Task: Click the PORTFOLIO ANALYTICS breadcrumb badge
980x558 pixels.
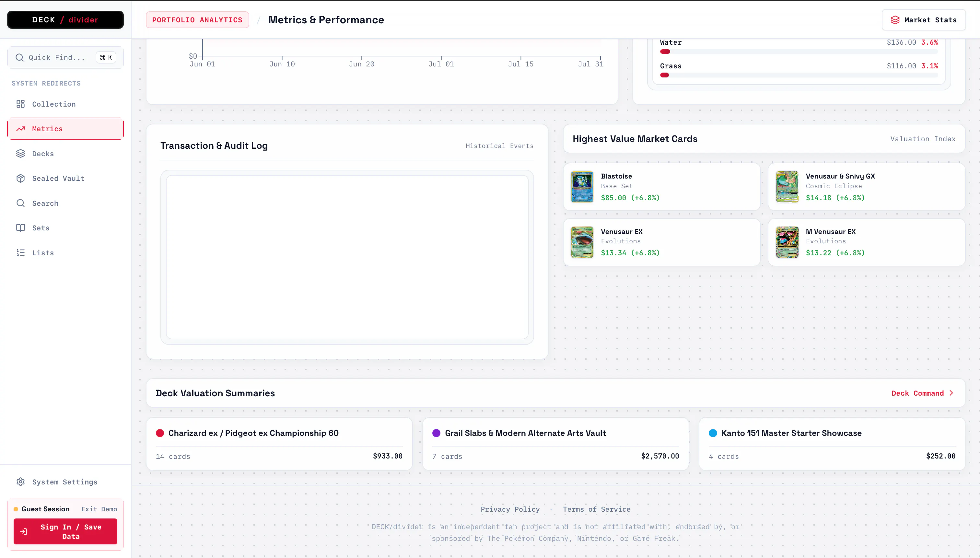Action: (x=197, y=20)
